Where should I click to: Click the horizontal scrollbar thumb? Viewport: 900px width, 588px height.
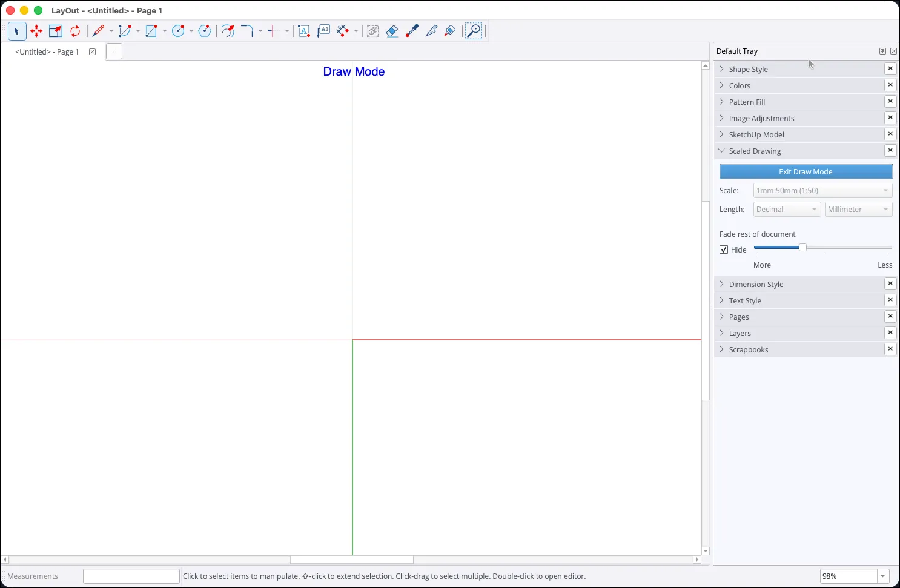pos(352,560)
